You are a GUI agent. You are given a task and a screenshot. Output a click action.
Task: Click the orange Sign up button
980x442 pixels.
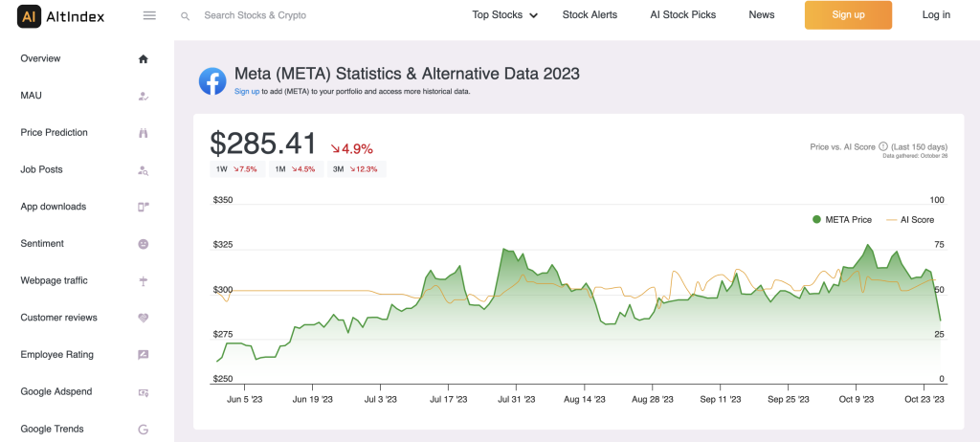848,15
